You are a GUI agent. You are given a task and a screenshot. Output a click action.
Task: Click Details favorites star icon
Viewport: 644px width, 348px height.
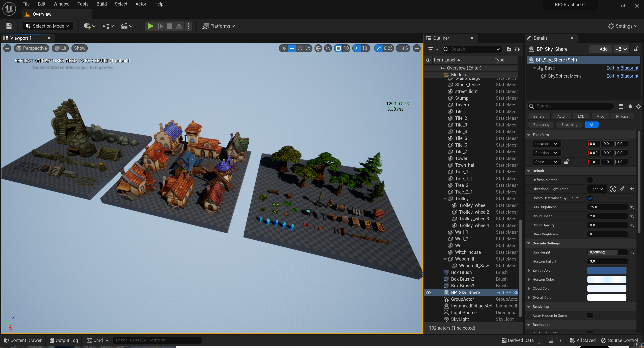click(x=630, y=106)
